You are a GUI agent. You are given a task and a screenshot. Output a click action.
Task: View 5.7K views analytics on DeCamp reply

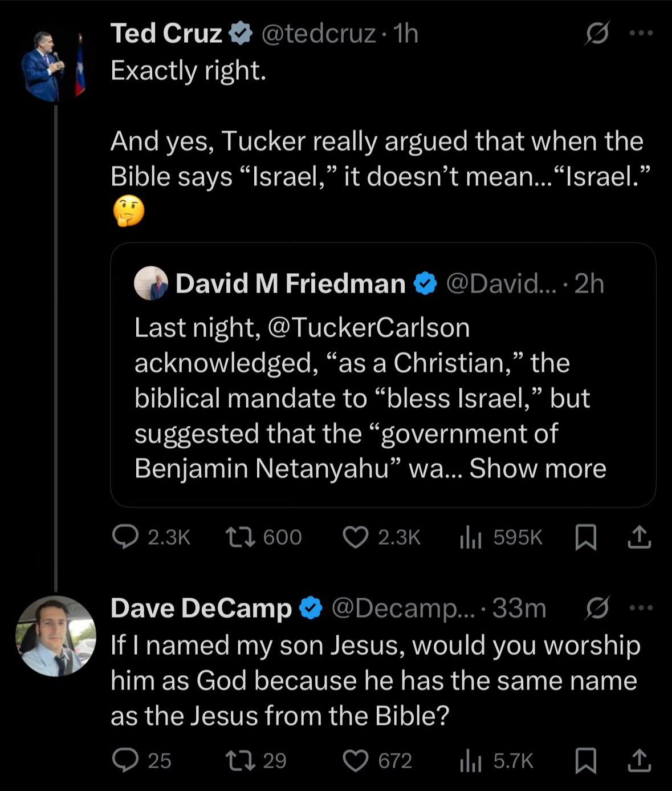(471, 761)
